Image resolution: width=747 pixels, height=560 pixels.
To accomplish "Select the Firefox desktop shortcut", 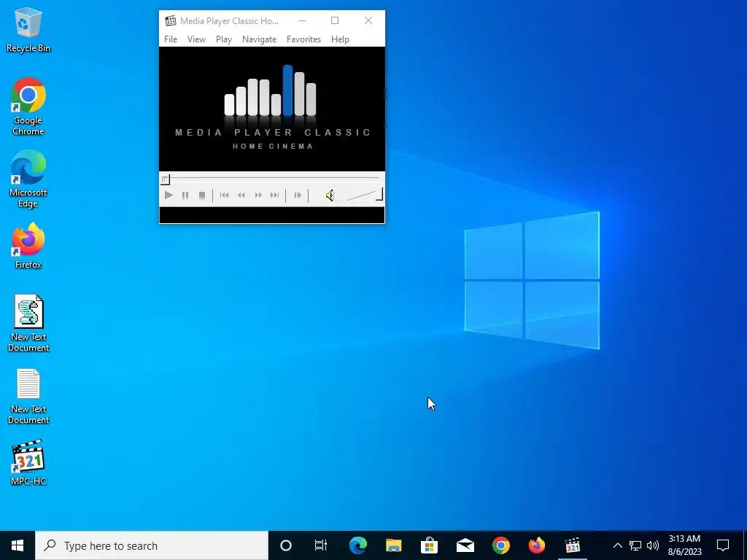I will (28, 246).
